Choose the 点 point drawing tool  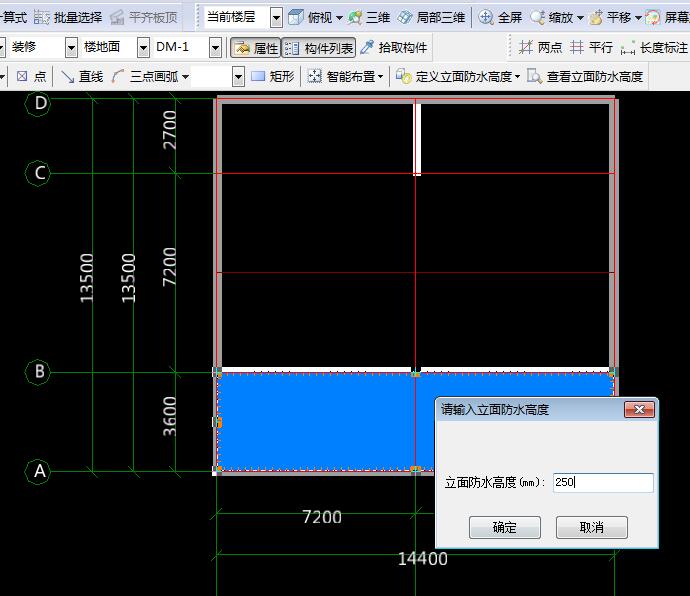pyautogui.click(x=31, y=77)
